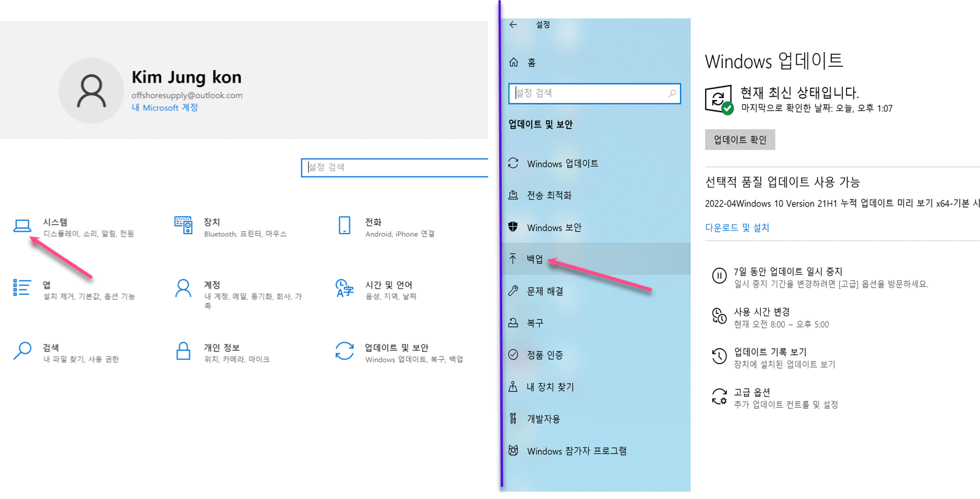Click the Kim Jung kon name text
Screen dimensions: 980x499
click(x=187, y=77)
